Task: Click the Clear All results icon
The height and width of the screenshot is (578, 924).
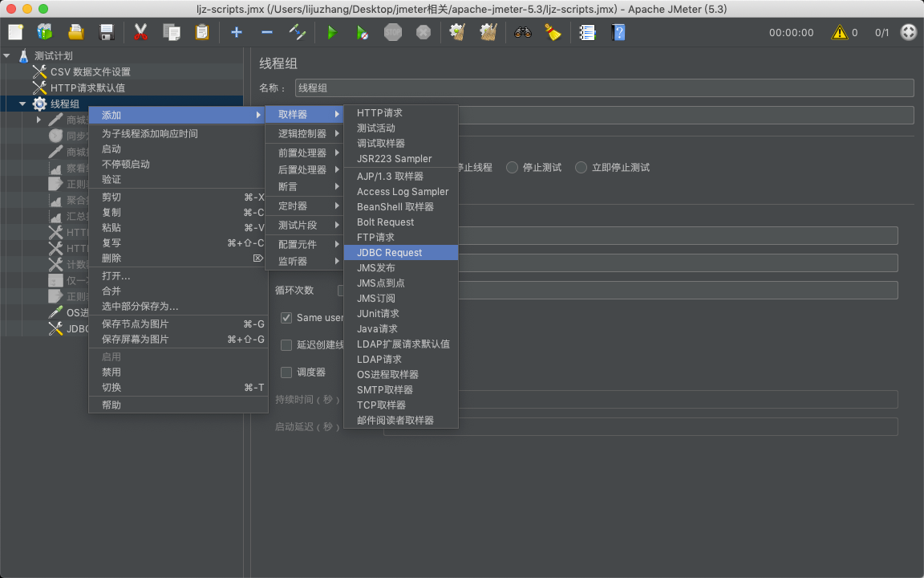Action: (x=488, y=32)
